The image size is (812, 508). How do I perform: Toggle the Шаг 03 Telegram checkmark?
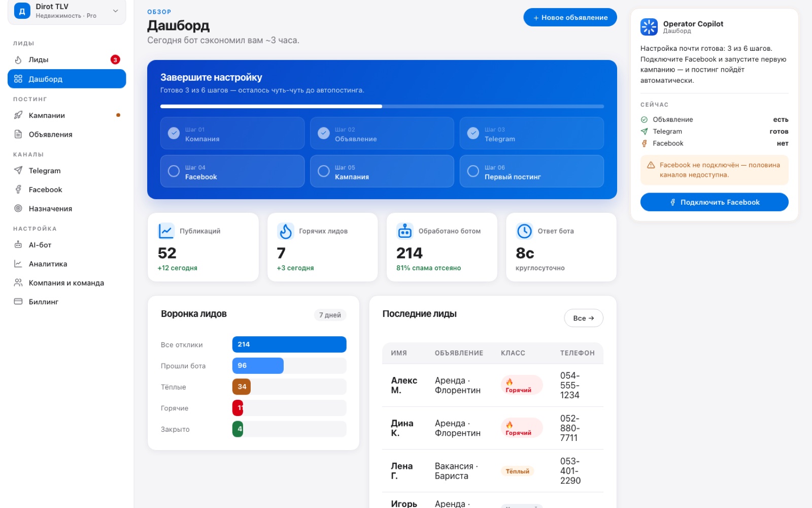pyautogui.click(x=473, y=133)
